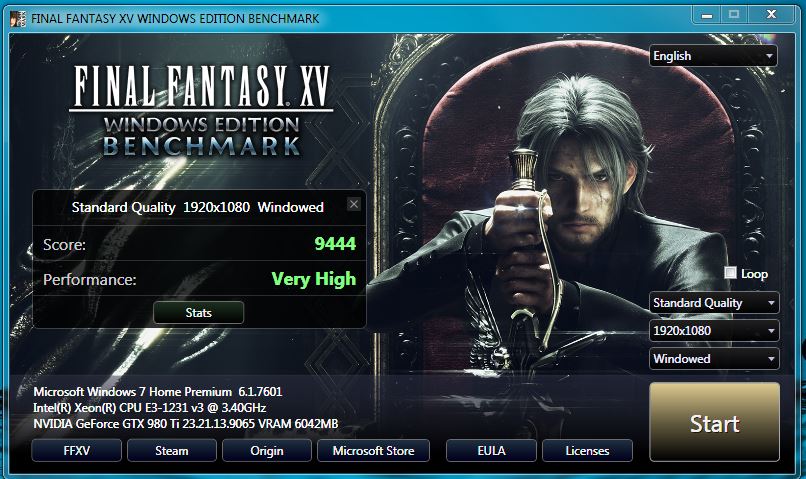Screen dimensions: 806x479
Task: Click the Performance: label
Action: pyautogui.click(x=90, y=280)
